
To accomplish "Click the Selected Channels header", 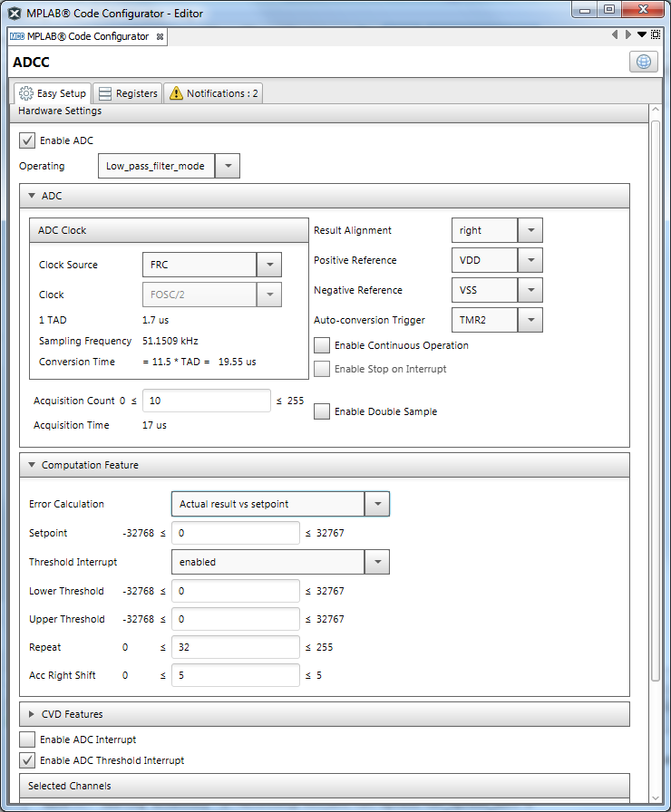I will (325, 786).
